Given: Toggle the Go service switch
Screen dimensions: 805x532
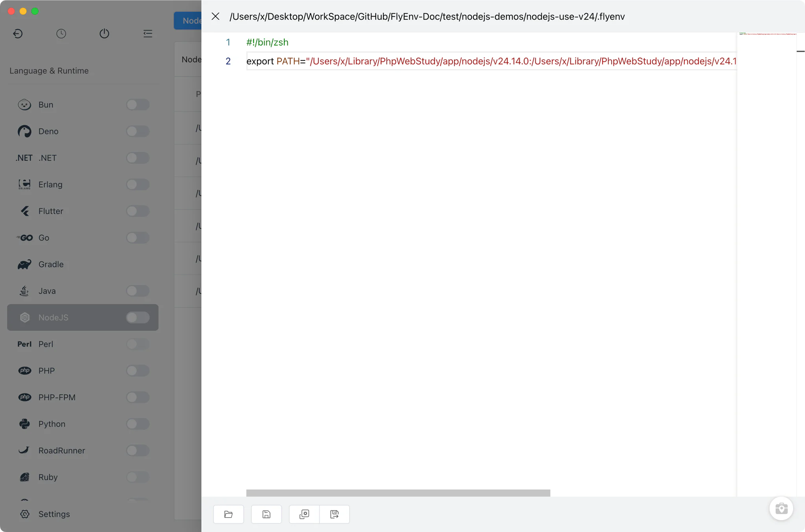Looking at the screenshot, I should coord(138,238).
